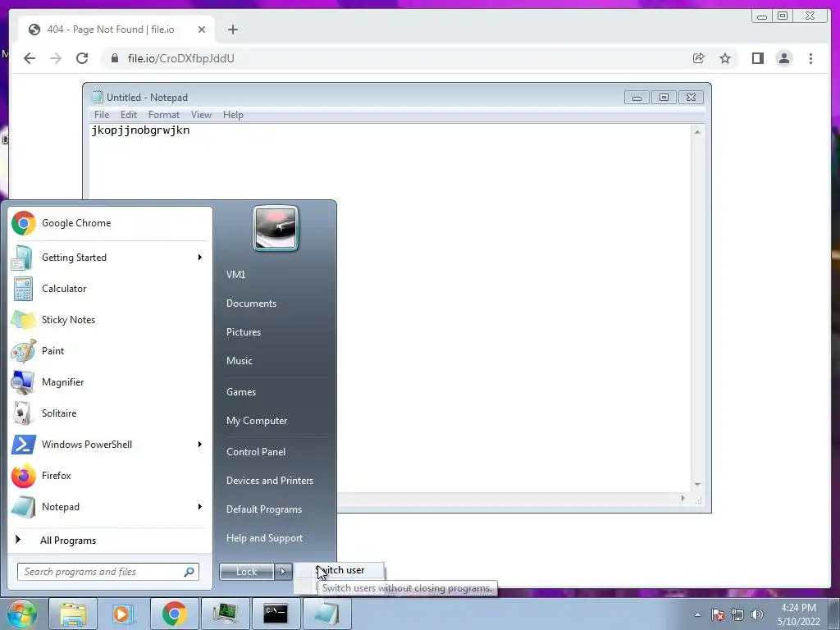This screenshot has height=630, width=840.
Task: Open the shutdown options arrow next to Lock
Action: (x=283, y=572)
